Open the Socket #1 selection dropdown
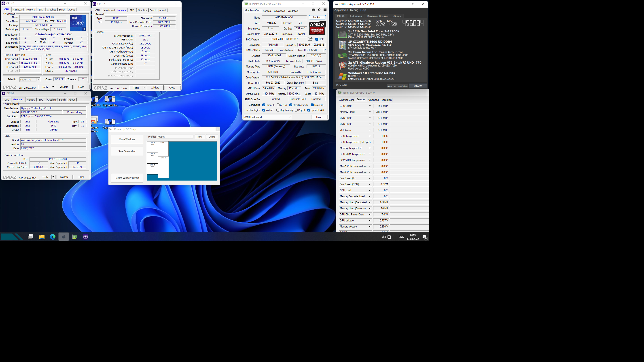 (x=30, y=80)
